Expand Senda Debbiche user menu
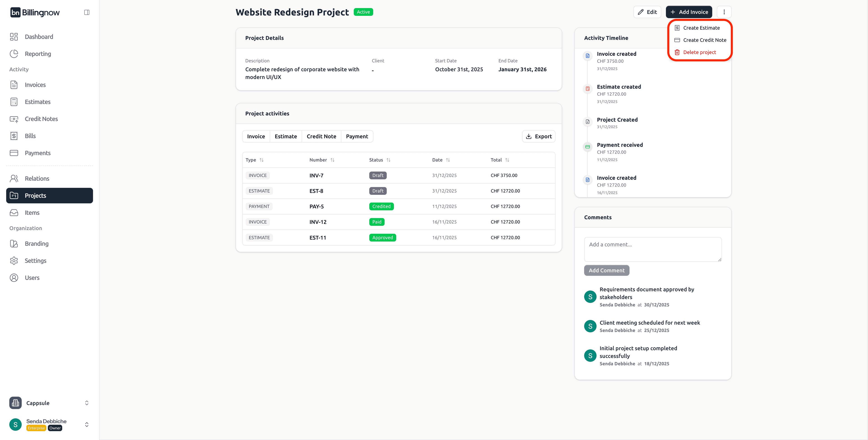This screenshot has height=440, width=868. [87, 424]
